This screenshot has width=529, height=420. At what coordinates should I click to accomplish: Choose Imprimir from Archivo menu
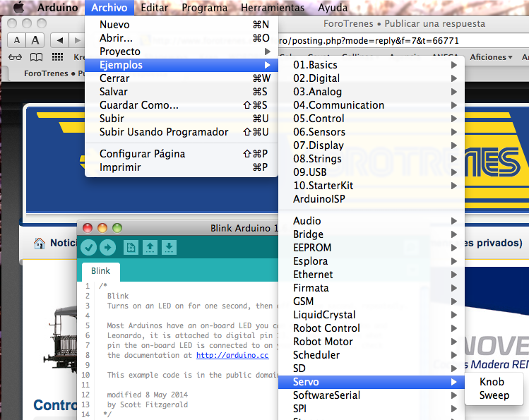coord(182,167)
